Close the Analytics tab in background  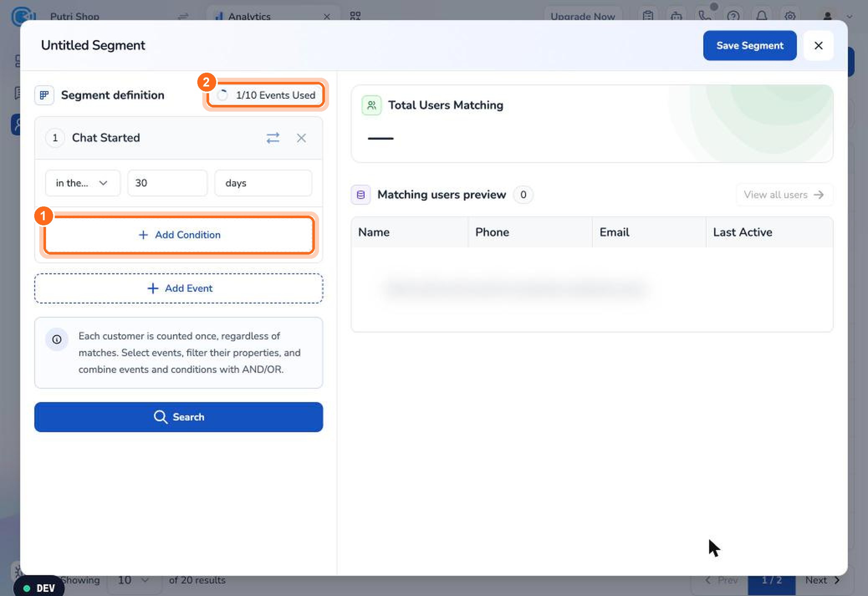(327, 17)
